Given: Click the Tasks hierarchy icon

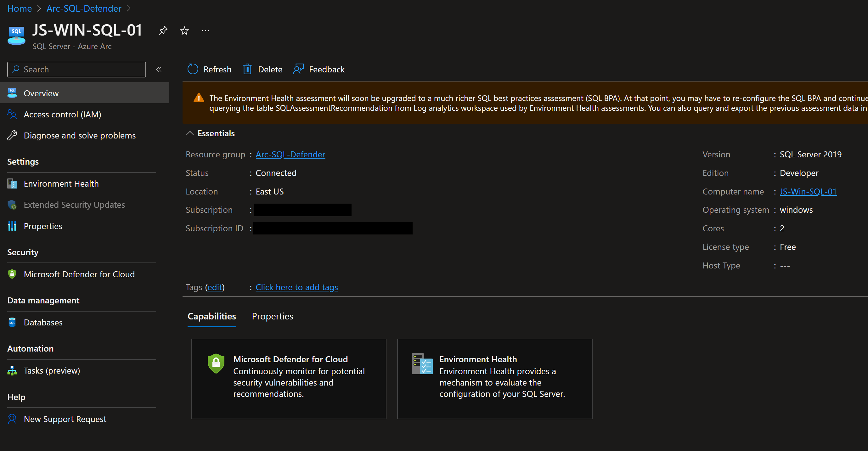Looking at the screenshot, I should [12, 370].
